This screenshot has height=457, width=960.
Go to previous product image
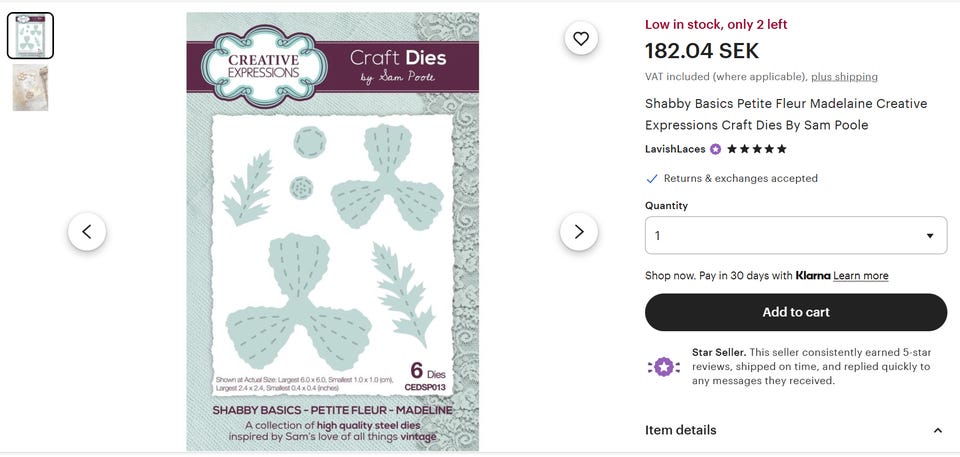point(87,232)
